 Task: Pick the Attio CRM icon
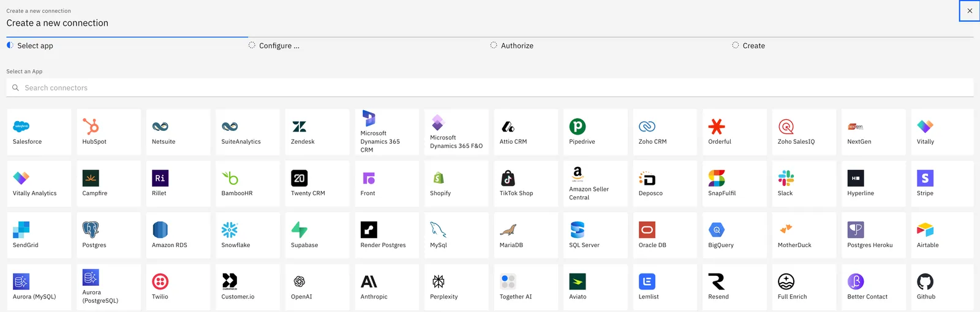click(508, 127)
